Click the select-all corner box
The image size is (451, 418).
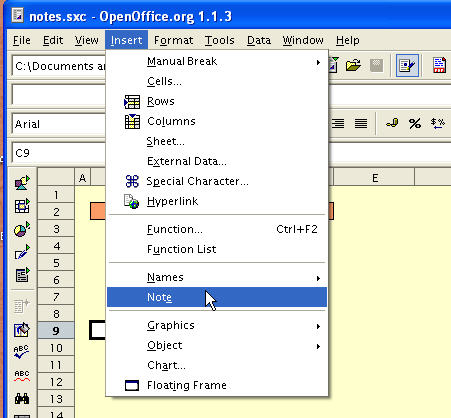[56, 177]
